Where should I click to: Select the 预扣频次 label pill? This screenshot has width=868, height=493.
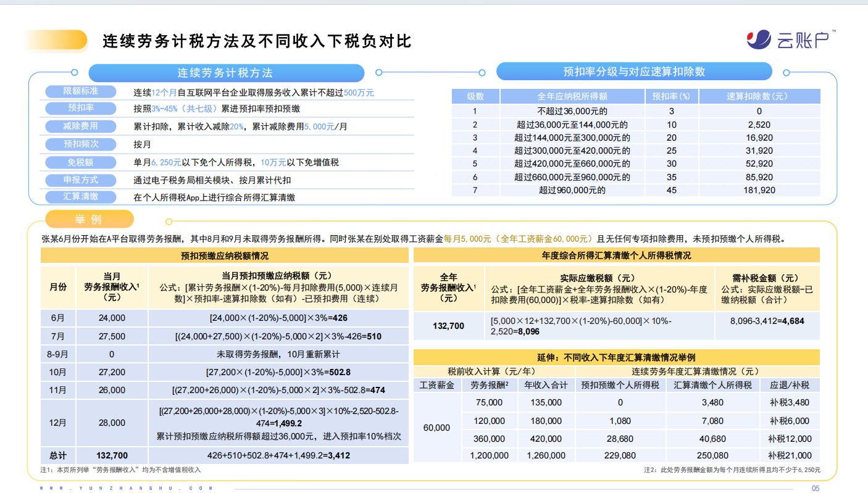pyautogui.click(x=80, y=144)
